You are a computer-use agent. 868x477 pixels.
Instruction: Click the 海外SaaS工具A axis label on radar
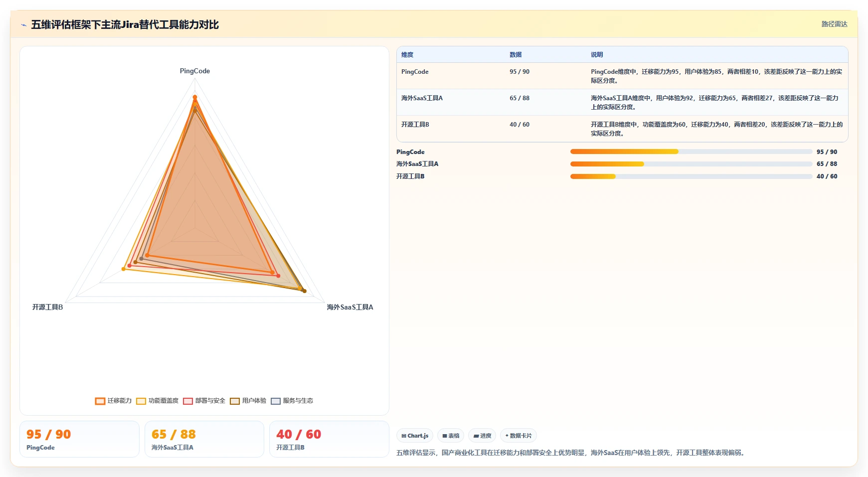point(350,307)
